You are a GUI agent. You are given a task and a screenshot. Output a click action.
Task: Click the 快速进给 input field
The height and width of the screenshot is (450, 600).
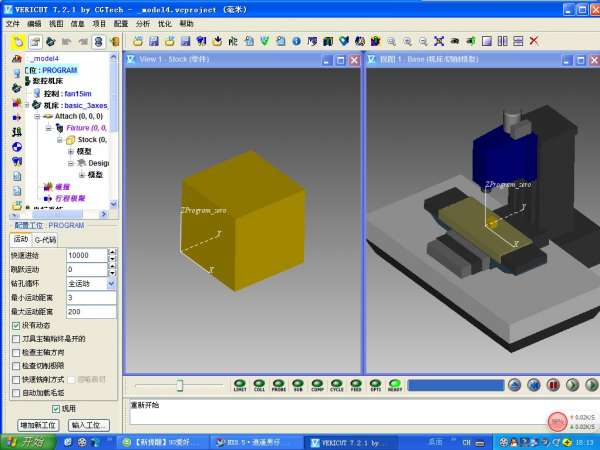[x=86, y=256]
